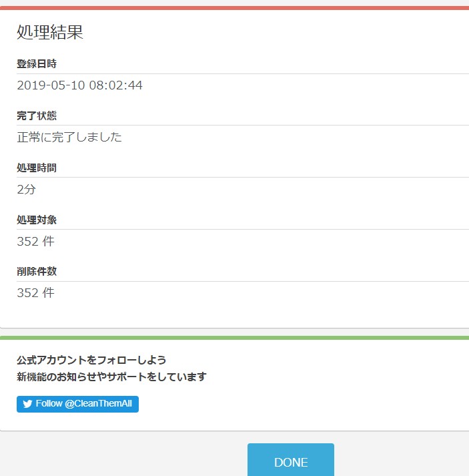Click the 処理結果 heading
Viewport: 469px width, 476px height.
[50, 33]
